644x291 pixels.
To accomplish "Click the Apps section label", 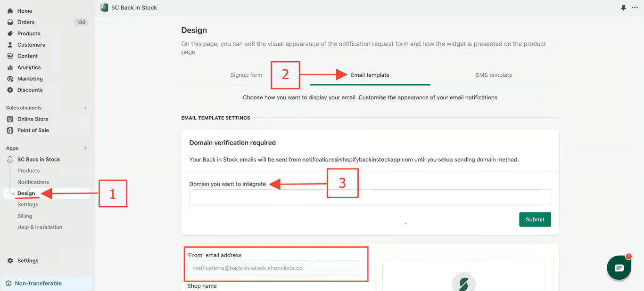I will [12, 148].
